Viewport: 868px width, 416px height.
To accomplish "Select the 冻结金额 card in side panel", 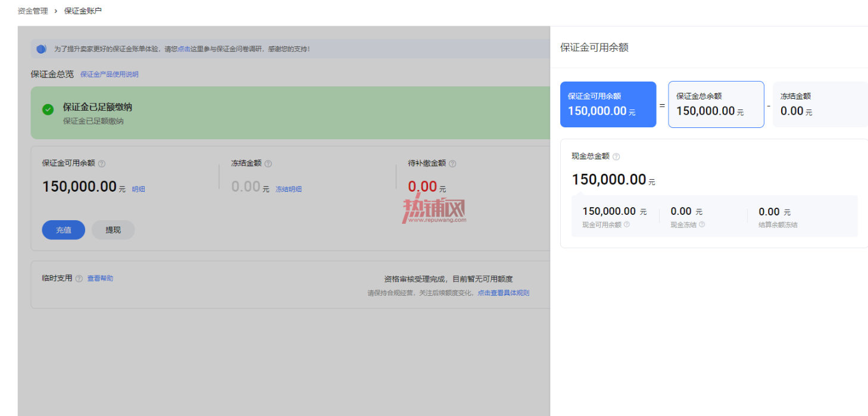I will [x=820, y=104].
